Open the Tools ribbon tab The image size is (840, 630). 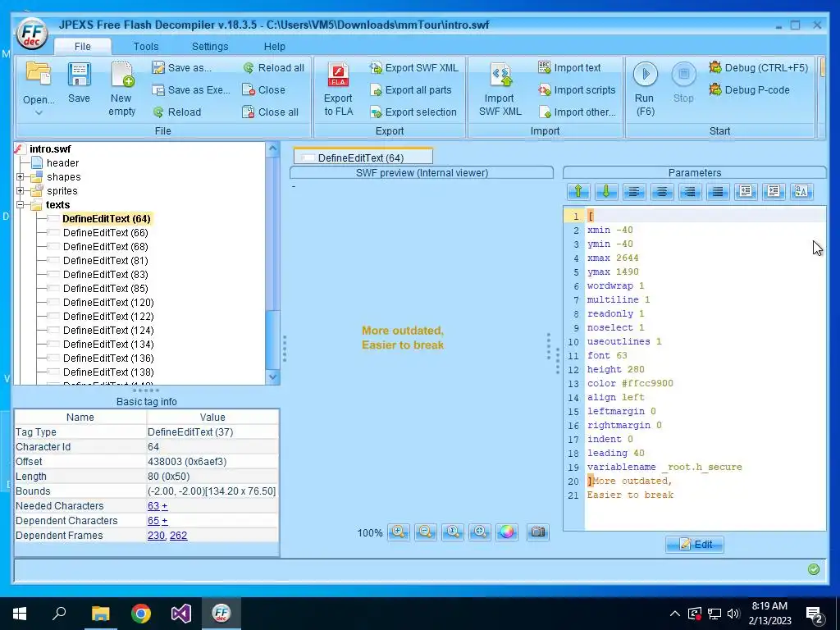click(x=146, y=47)
